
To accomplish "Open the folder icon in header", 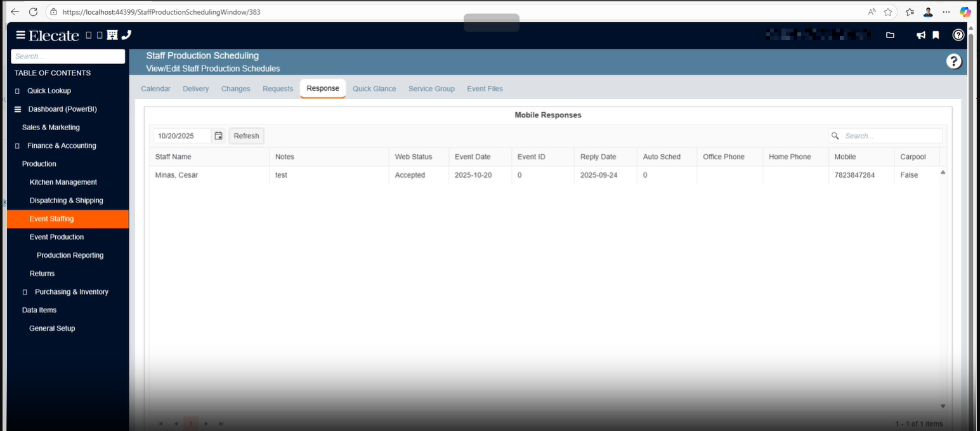I will point(890,36).
